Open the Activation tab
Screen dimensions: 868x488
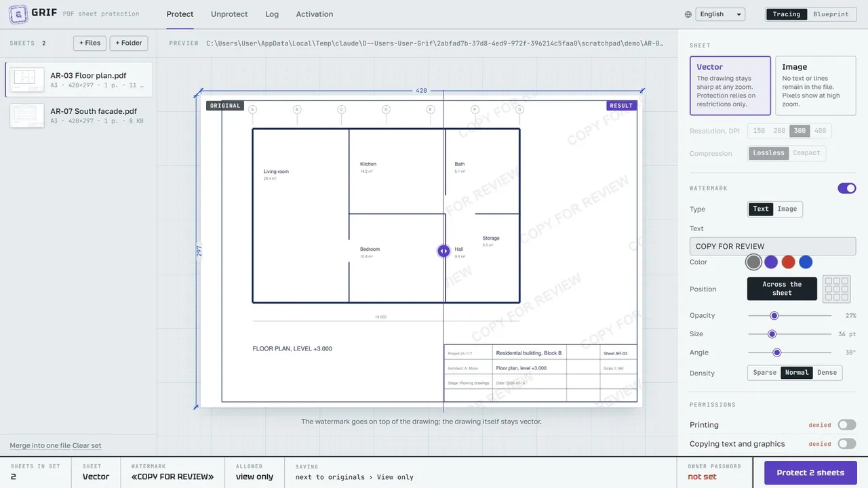(315, 14)
